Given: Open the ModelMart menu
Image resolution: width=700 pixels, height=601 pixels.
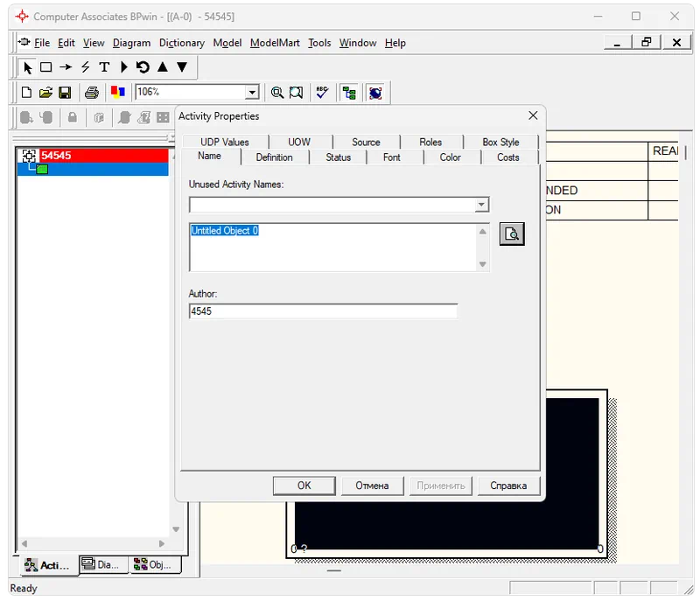Looking at the screenshot, I should coord(275,43).
